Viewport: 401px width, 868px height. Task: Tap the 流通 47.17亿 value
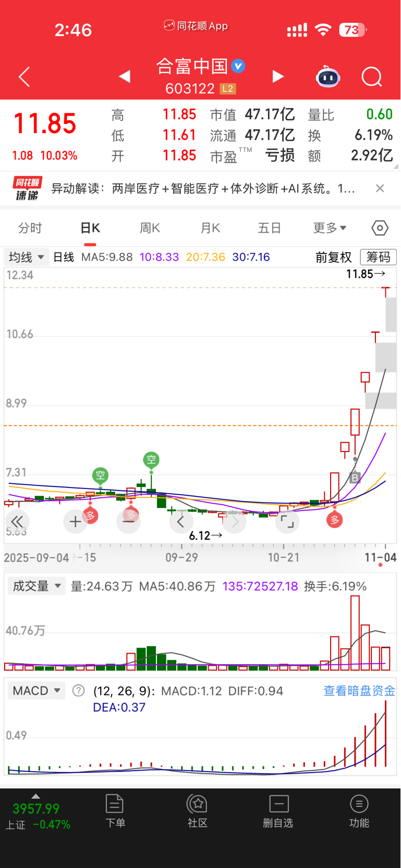pos(270,135)
